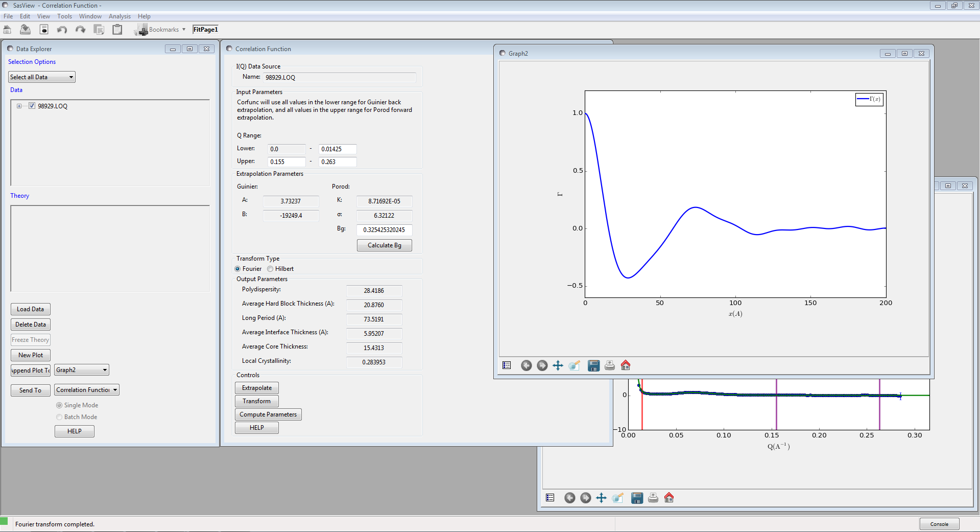This screenshot has height=532, width=980.
Task: Select the Fourier transform type
Action: 237,269
